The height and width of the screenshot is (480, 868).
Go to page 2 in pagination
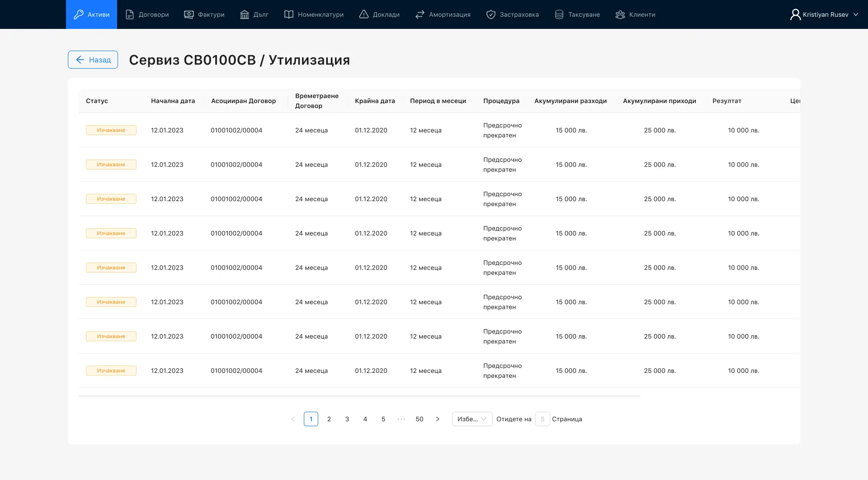pos(329,419)
